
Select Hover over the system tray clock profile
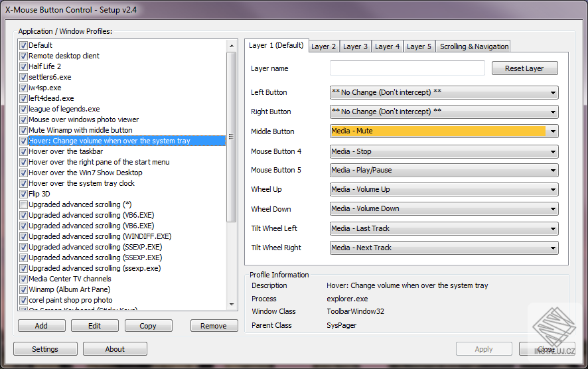tap(82, 183)
